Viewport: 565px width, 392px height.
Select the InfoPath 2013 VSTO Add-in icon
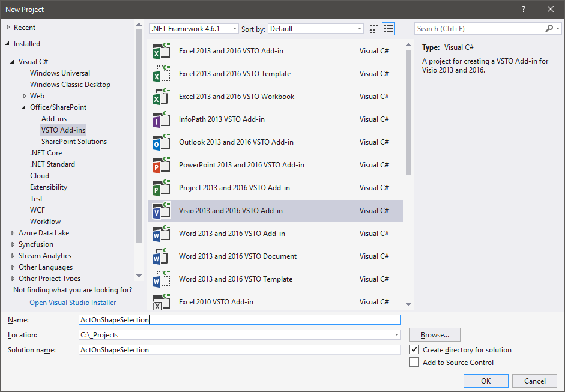[161, 119]
